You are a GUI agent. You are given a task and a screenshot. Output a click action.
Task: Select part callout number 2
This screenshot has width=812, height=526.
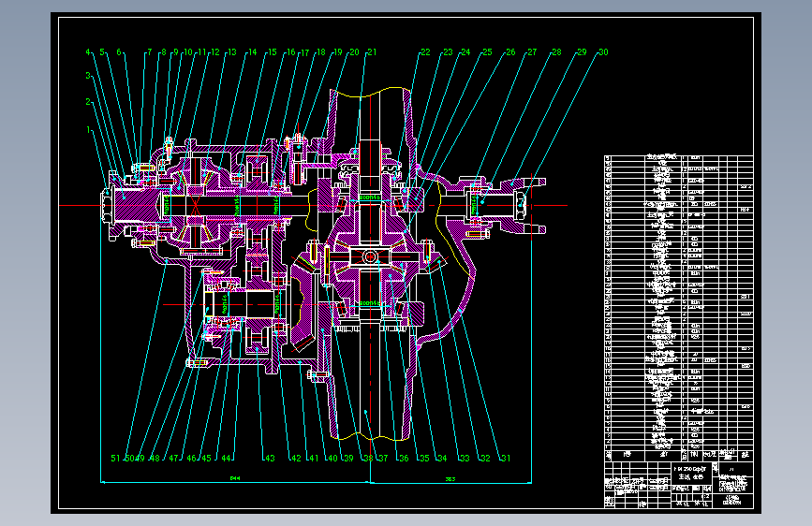coord(88,102)
